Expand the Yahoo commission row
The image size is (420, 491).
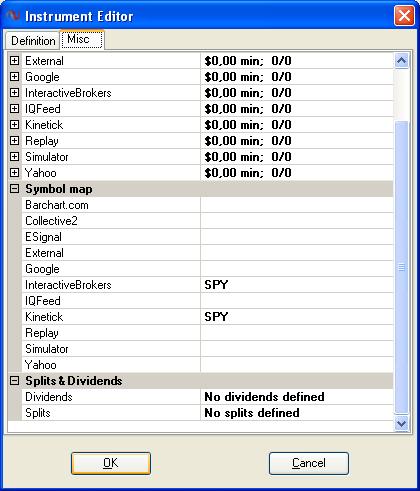14,173
